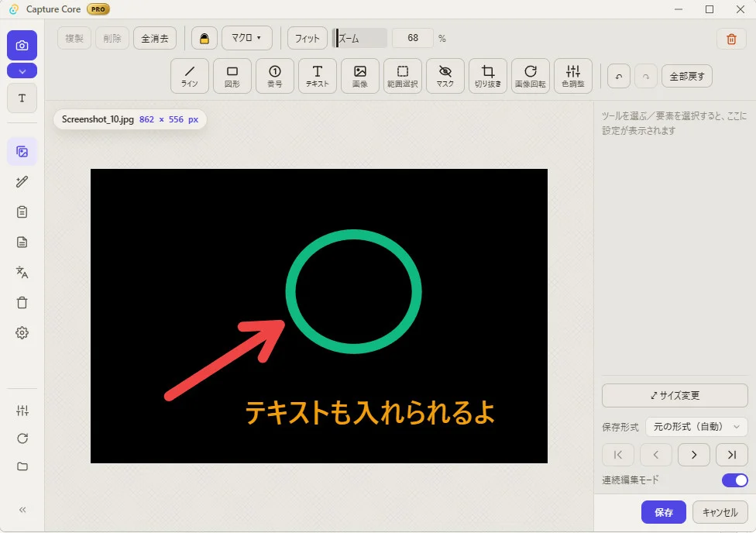Open the translate icon in sidebar
This screenshot has width=756, height=533.
[x=22, y=272]
